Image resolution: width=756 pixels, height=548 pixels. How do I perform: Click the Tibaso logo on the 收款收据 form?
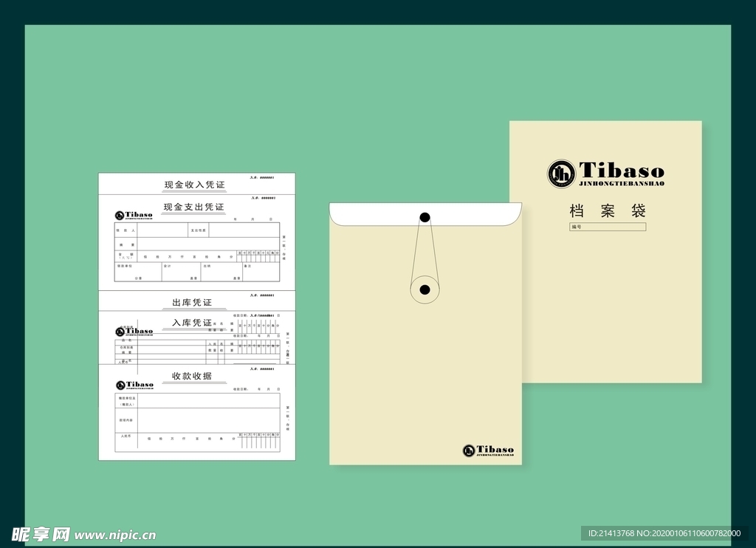(x=134, y=385)
